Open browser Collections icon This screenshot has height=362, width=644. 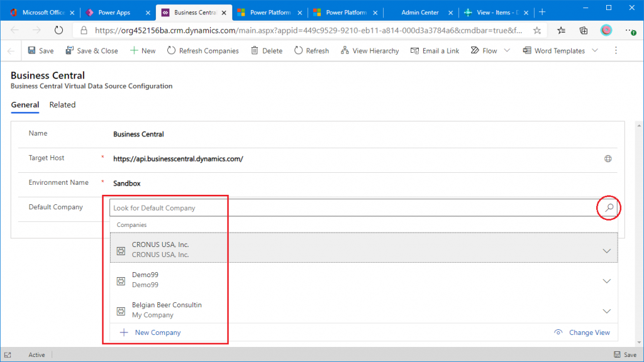[584, 30]
